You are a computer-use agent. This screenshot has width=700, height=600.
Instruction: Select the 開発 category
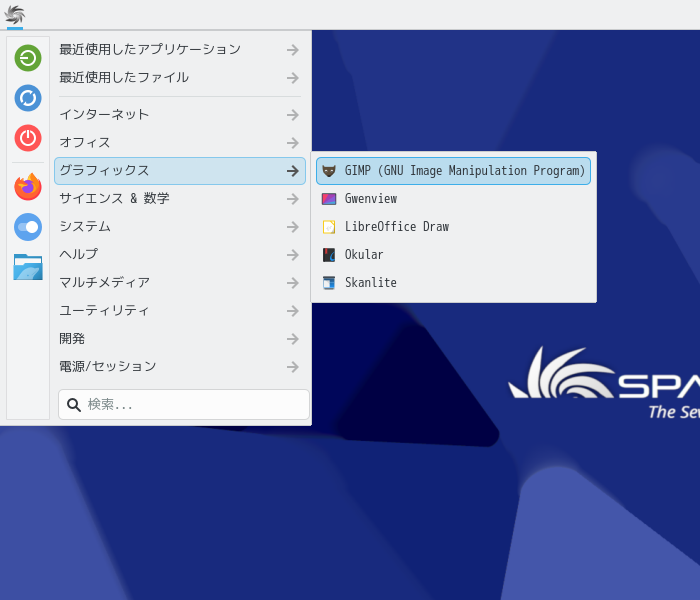pos(180,339)
